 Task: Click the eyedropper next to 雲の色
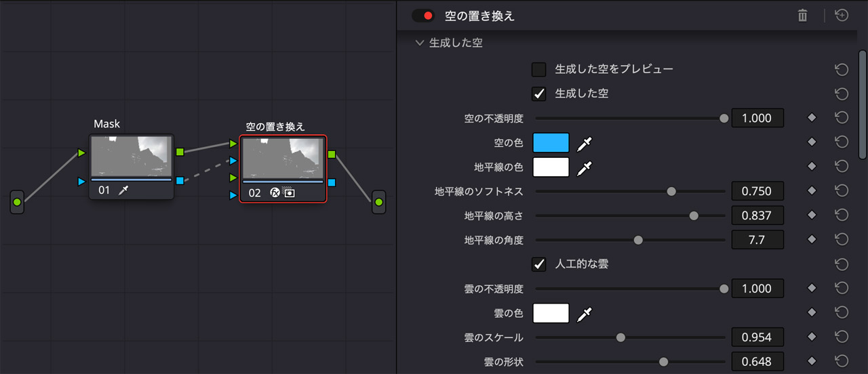click(584, 314)
